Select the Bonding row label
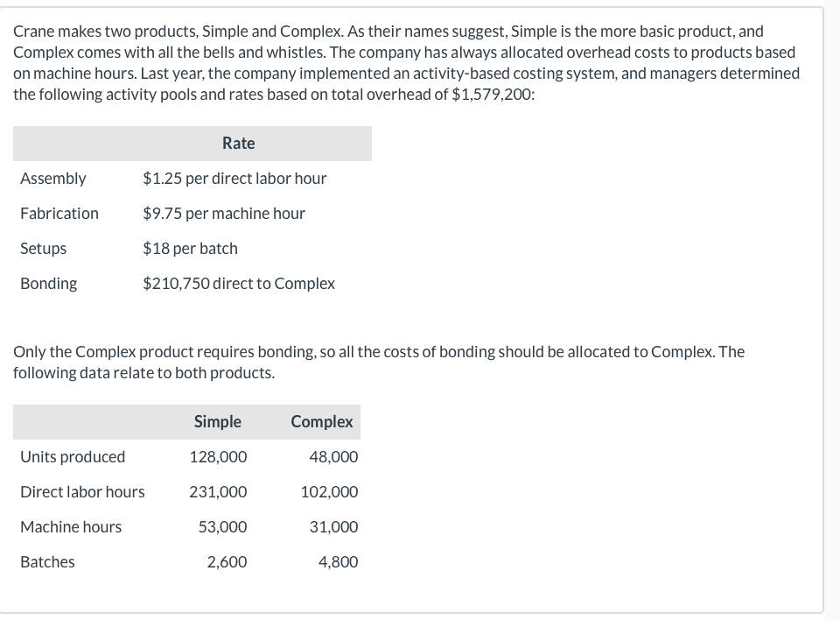 click(49, 284)
